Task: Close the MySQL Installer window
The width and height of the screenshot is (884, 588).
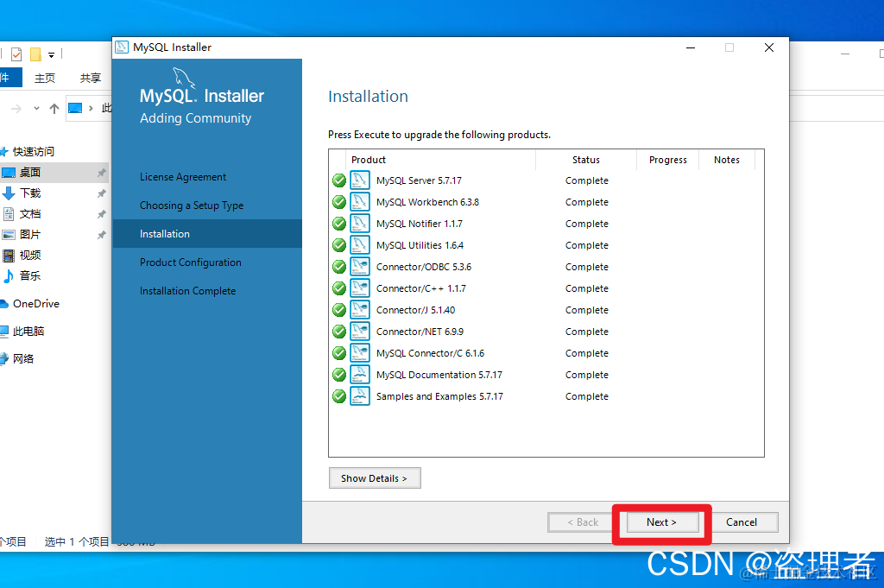Action: (769, 47)
